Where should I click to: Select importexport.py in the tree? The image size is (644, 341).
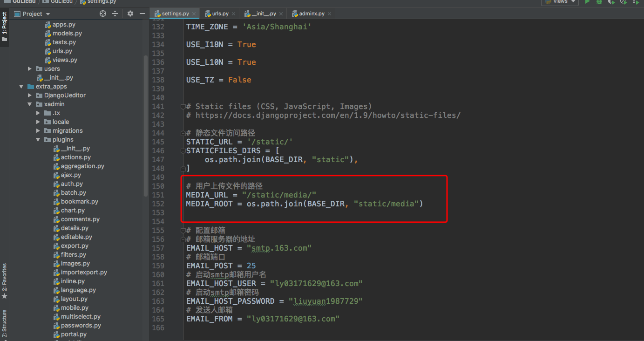(x=80, y=273)
